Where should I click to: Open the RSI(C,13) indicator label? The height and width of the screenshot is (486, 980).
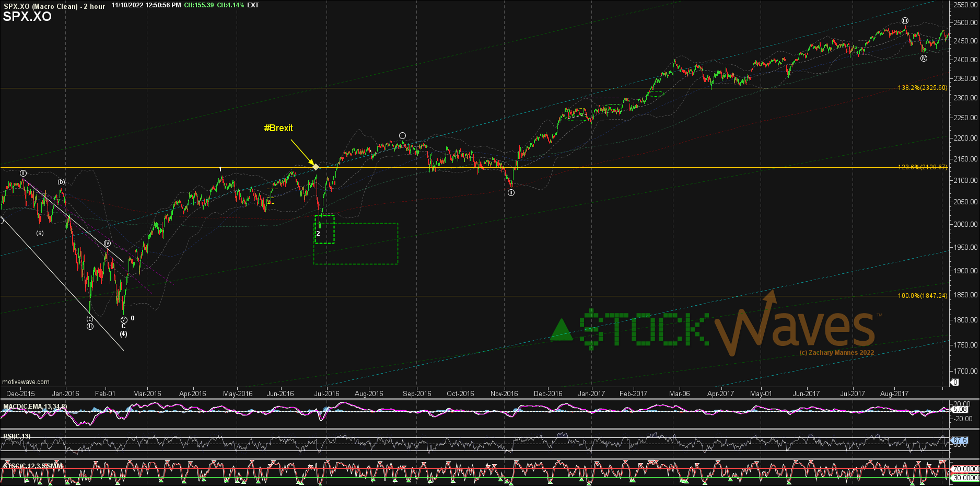click(x=17, y=436)
